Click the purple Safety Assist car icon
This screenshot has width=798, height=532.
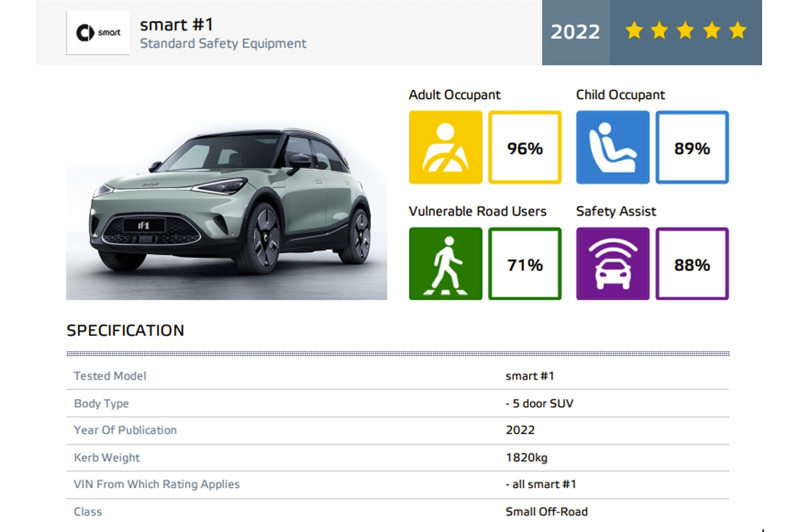tap(612, 263)
